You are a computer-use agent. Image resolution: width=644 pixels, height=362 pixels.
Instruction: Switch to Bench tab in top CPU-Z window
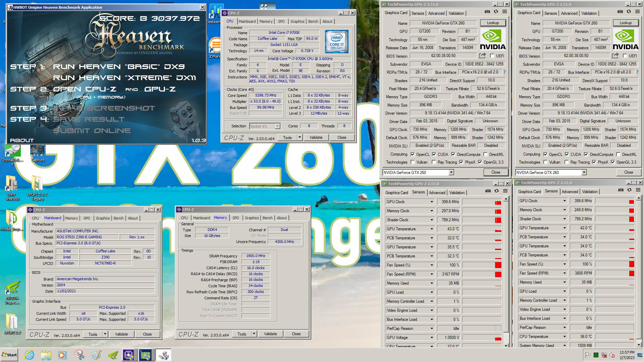tap(313, 21)
